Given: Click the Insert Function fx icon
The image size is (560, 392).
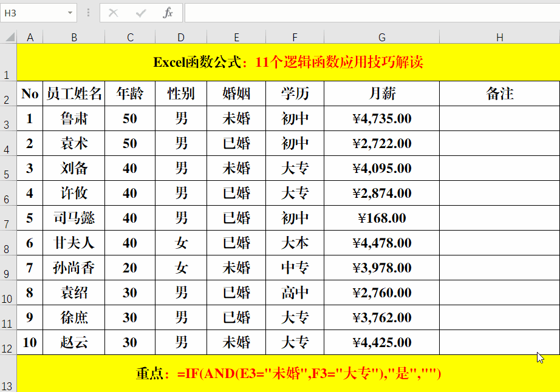Looking at the screenshot, I should (168, 13).
